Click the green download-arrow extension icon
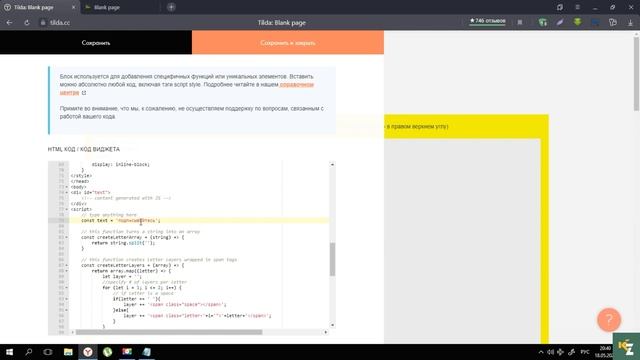This screenshot has height=360, width=640. (577, 22)
